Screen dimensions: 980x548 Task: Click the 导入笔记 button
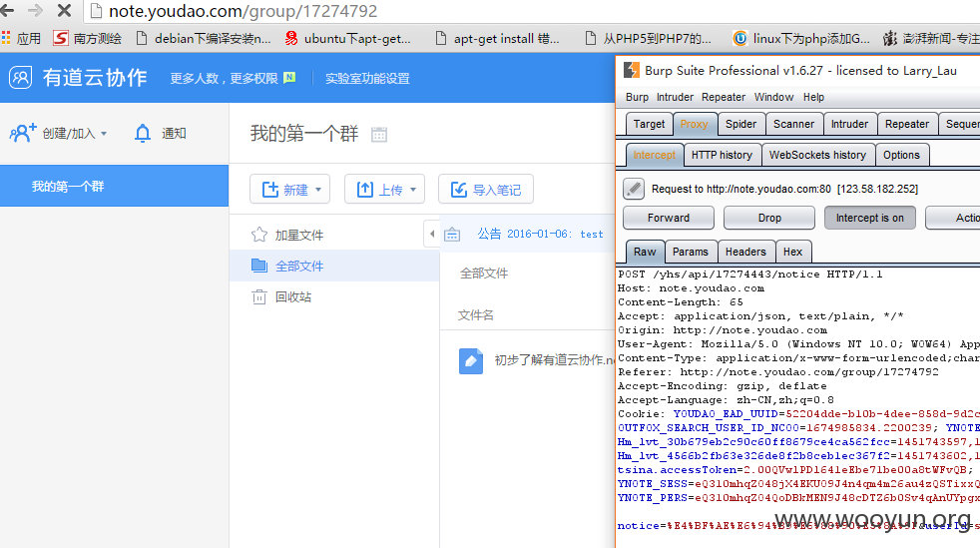[x=486, y=189]
